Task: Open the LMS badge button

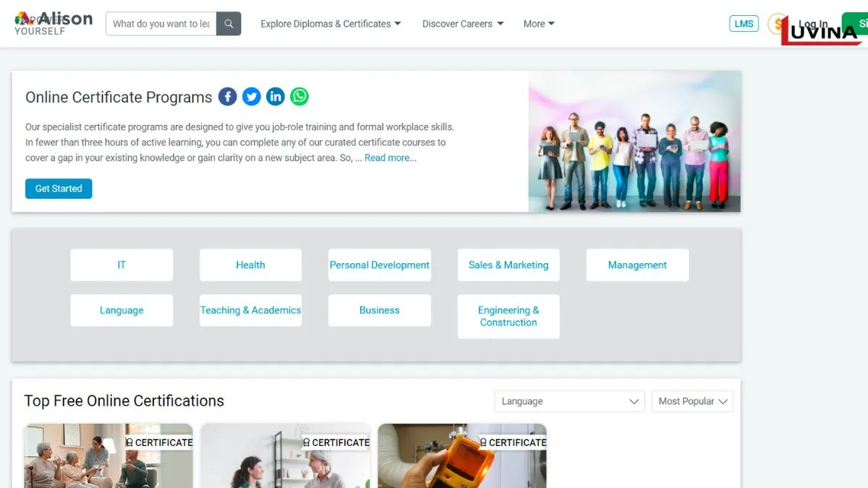Action: [x=744, y=24]
